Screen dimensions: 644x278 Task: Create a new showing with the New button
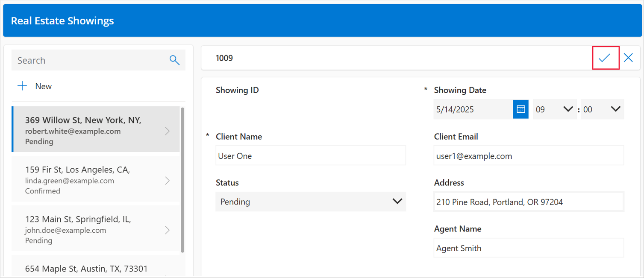coord(43,86)
